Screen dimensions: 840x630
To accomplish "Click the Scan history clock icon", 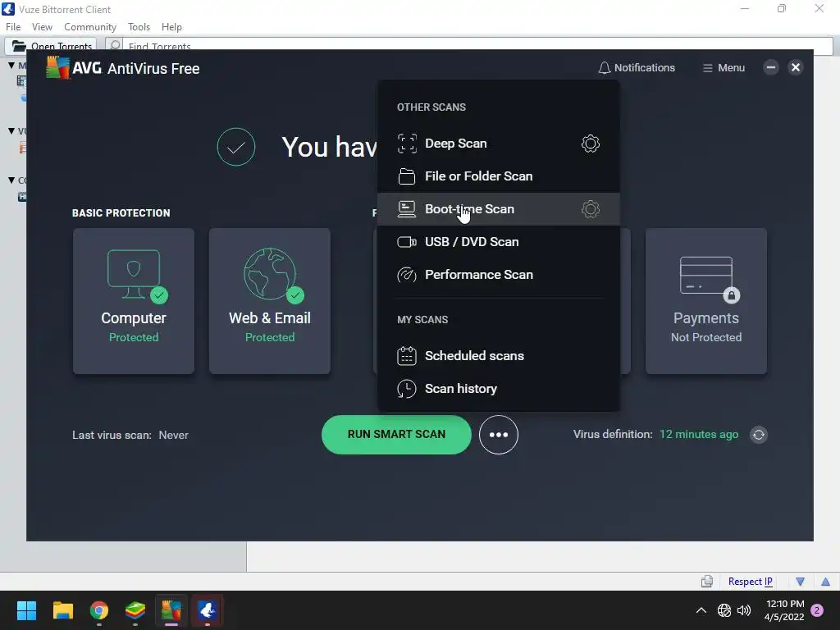I will [407, 389].
